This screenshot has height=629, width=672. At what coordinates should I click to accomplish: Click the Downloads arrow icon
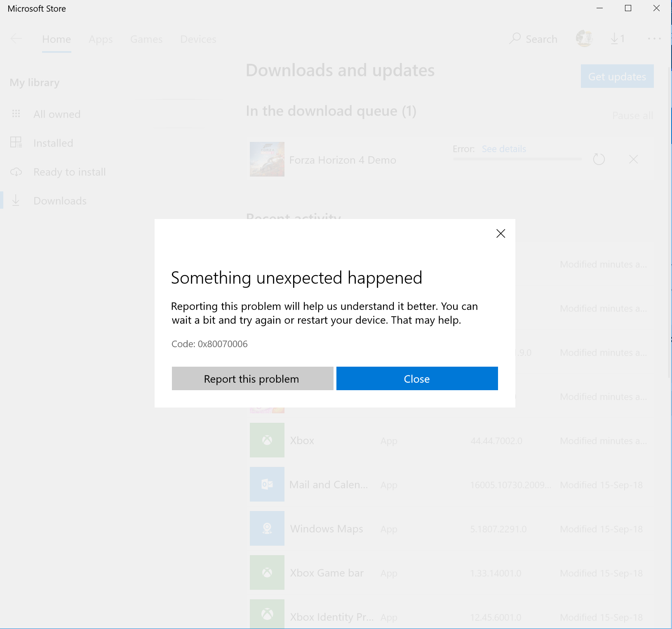pos(16,200)
